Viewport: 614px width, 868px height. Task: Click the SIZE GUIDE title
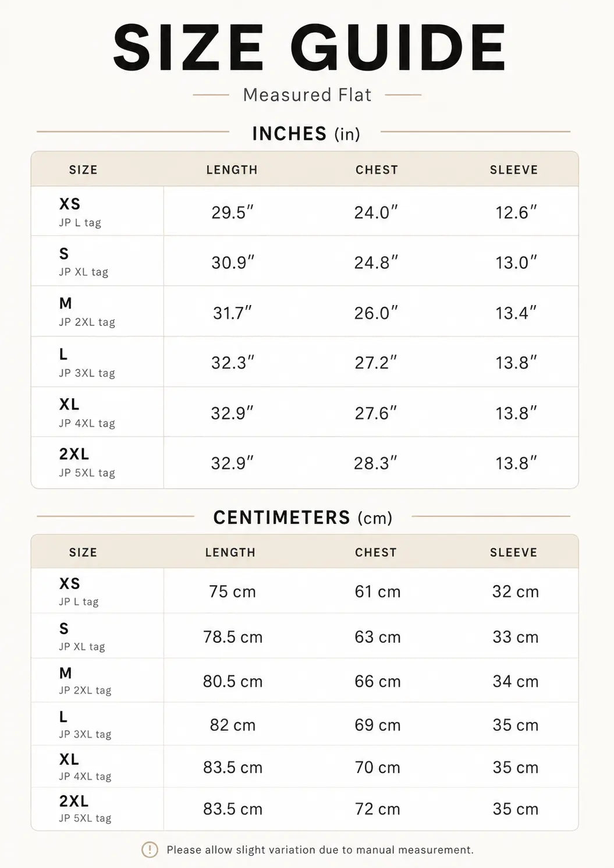309,48
